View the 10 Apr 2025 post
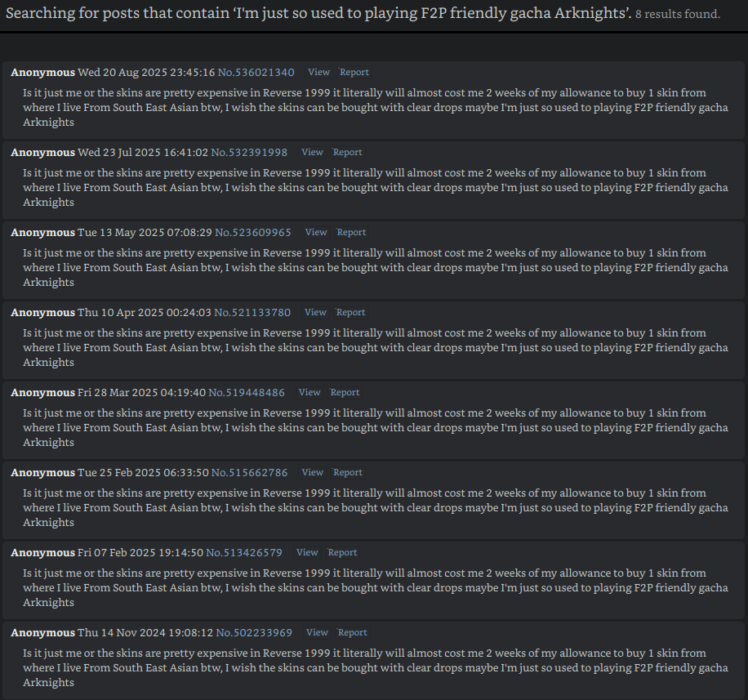 315,312
